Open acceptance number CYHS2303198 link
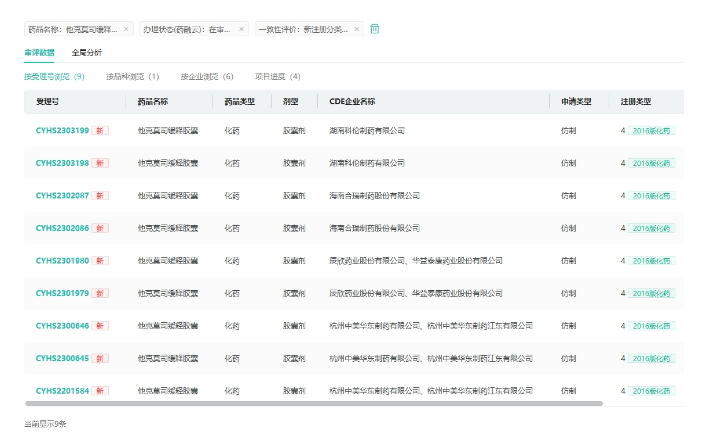 tap(62, 163)
